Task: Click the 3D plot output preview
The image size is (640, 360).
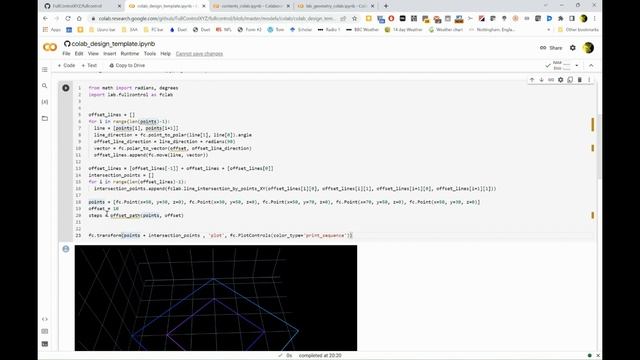Action: pyautogui.click(x=216, y=298)
